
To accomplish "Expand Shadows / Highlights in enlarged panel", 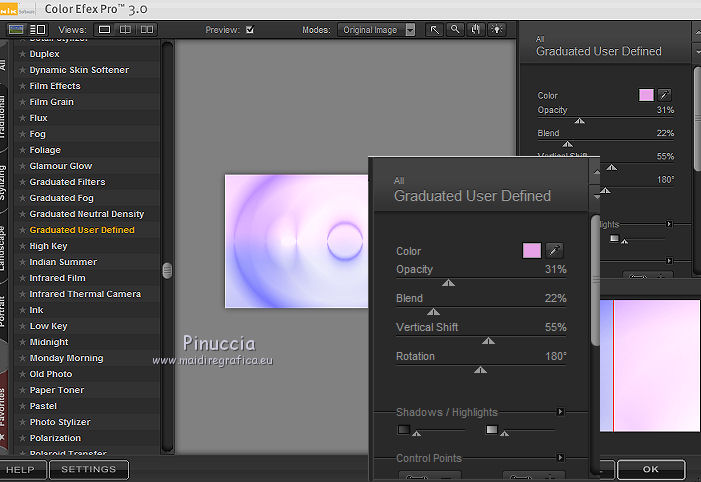I will [560, 411].
